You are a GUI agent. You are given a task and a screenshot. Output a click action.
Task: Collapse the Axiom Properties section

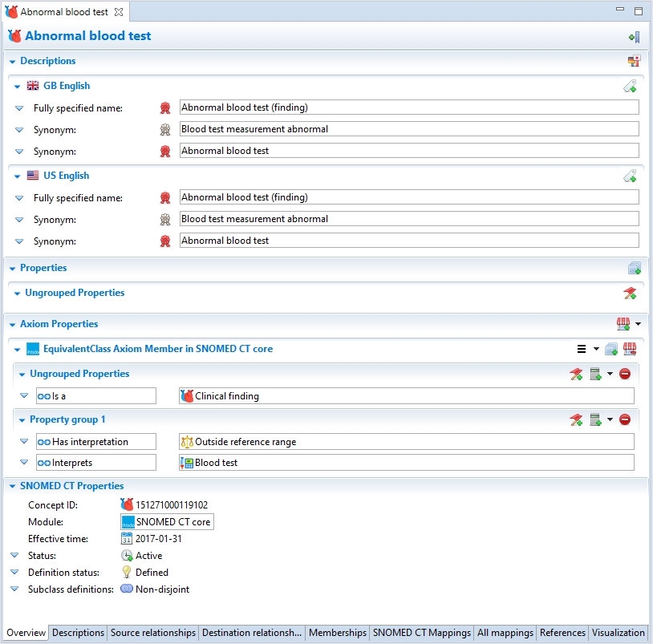(x=12, y=324)
